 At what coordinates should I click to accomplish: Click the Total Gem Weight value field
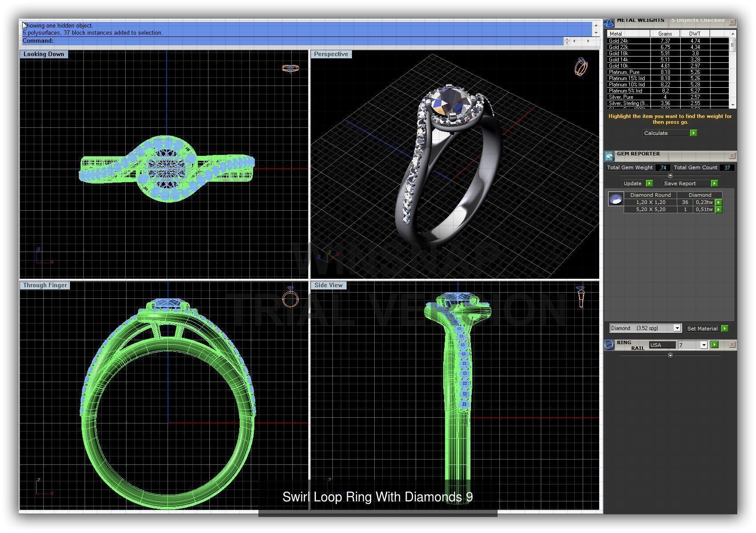coord(662,168)
